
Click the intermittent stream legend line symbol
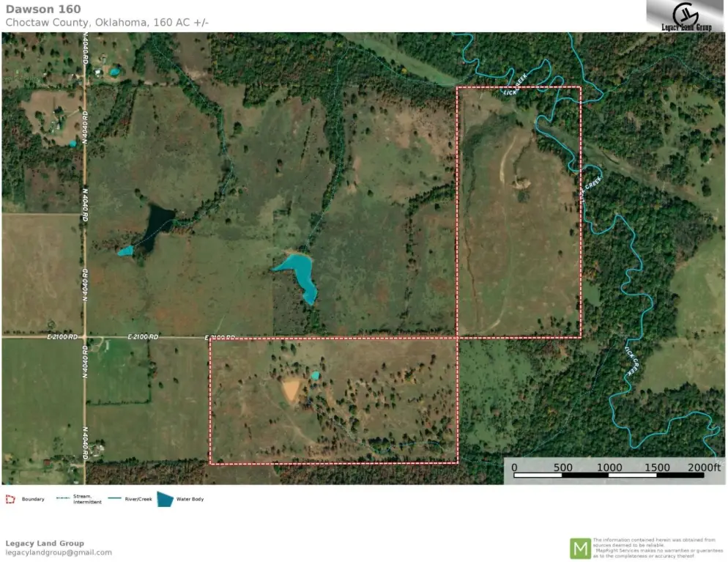63,499
